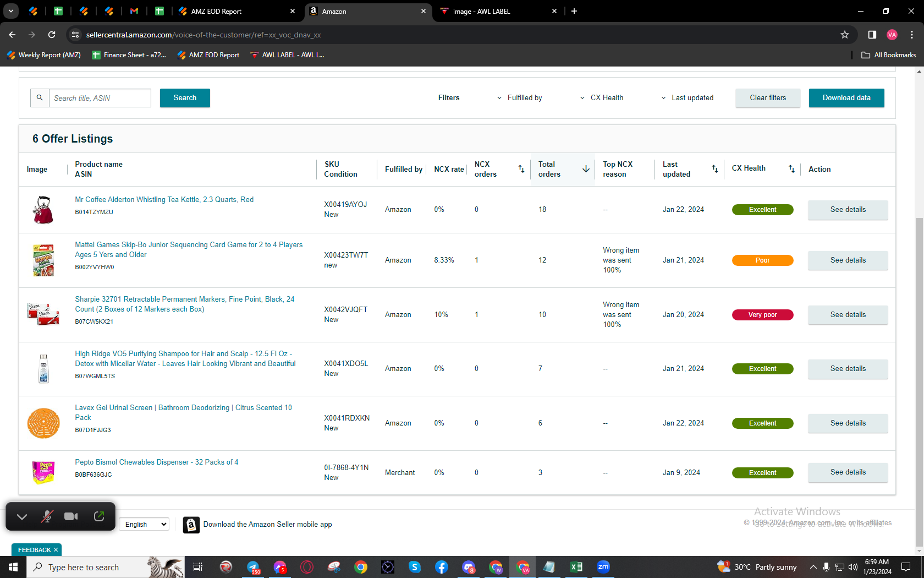This screenshot has width=924, height=578.
Task: Toggle the camera in the meeting toolbar
Action: (71, 516)
